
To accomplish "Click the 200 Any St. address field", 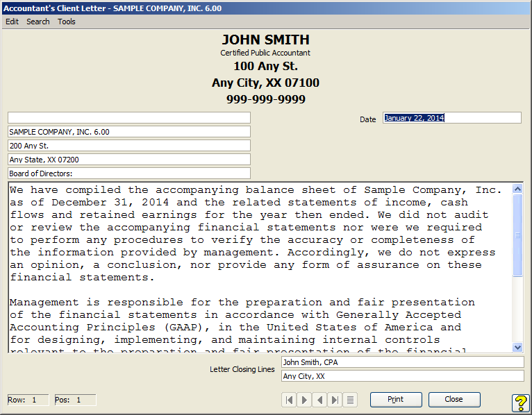I will 128,146.
